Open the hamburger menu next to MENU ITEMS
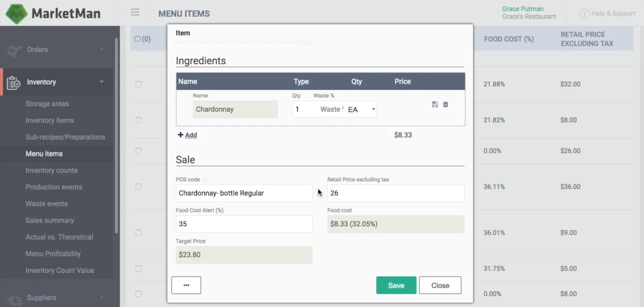This screenshot has width=644, height=307. [x=135, y=12]
